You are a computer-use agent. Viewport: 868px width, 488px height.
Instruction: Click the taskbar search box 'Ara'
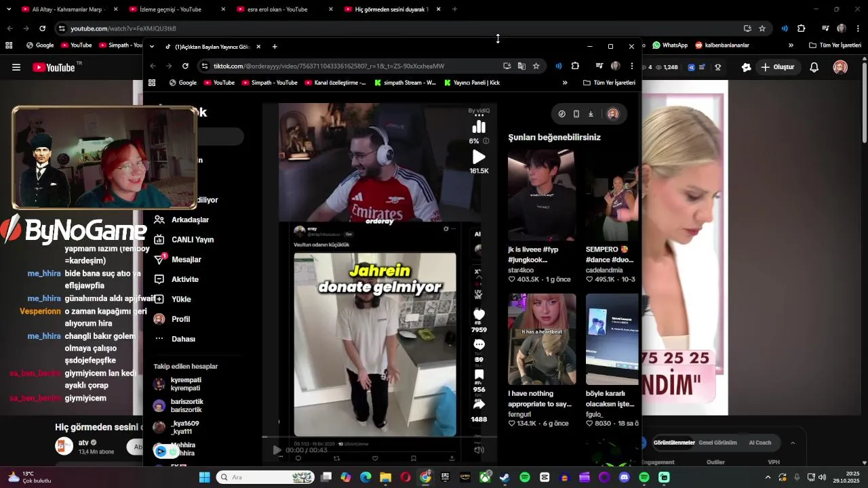266,477
